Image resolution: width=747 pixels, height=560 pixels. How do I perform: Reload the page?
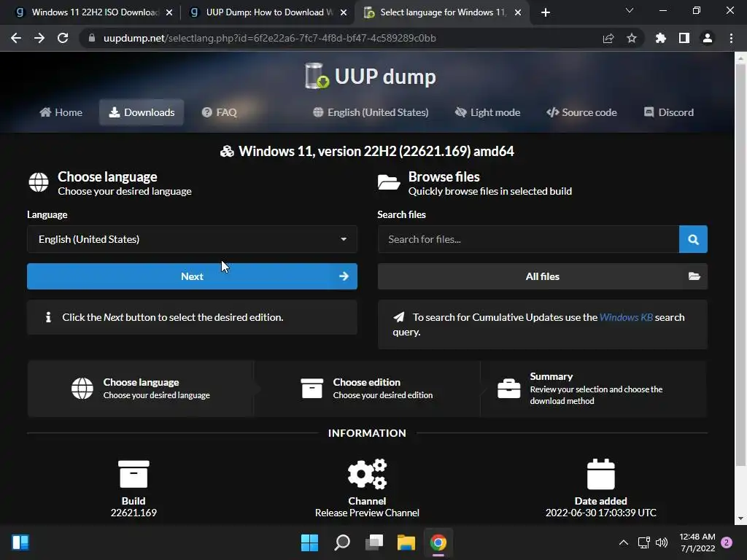(63, 38)
